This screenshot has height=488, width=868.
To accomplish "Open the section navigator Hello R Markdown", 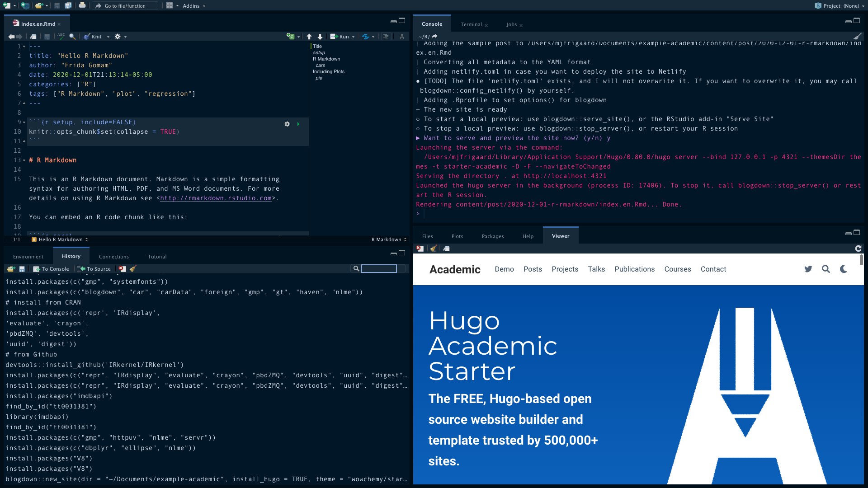I will pos(60,239).
